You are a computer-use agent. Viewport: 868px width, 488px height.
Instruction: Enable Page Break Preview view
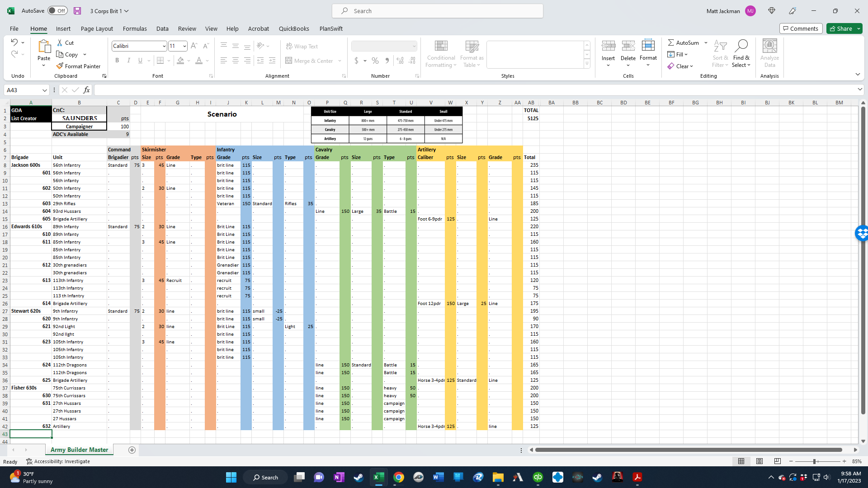coord(778,461)
